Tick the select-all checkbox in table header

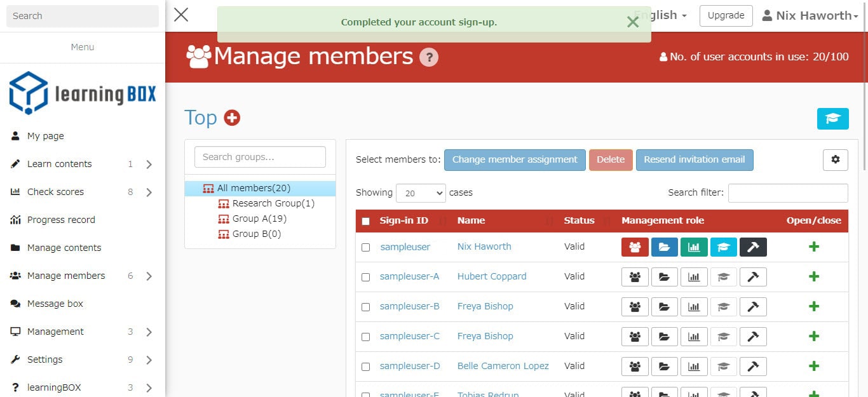365,221
